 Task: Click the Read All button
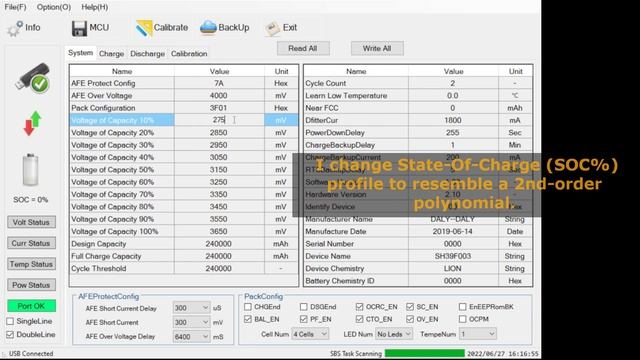tap(302, 48)
